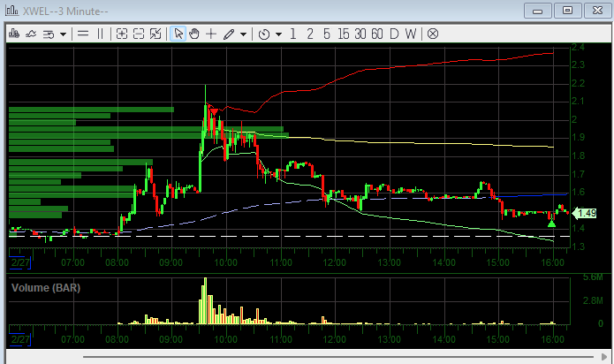This screenshot has width=614, height=364.
Task: Click the 2.4 price axis label
Action: (578, 48)
